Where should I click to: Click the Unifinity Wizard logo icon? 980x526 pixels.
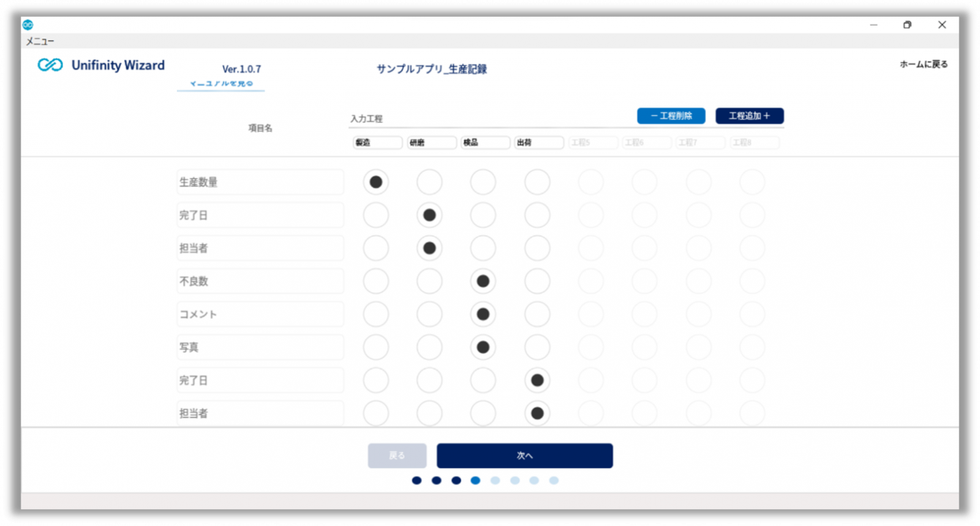50,66
